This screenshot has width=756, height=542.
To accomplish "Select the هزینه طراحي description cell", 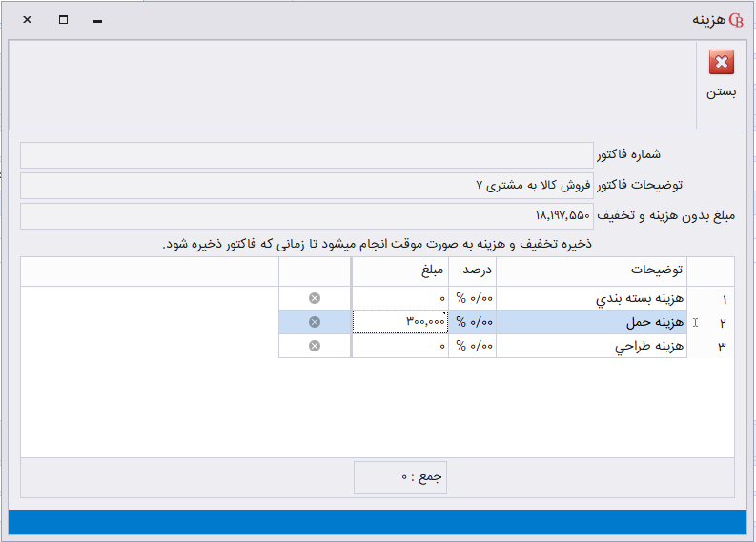I will 592,346.
